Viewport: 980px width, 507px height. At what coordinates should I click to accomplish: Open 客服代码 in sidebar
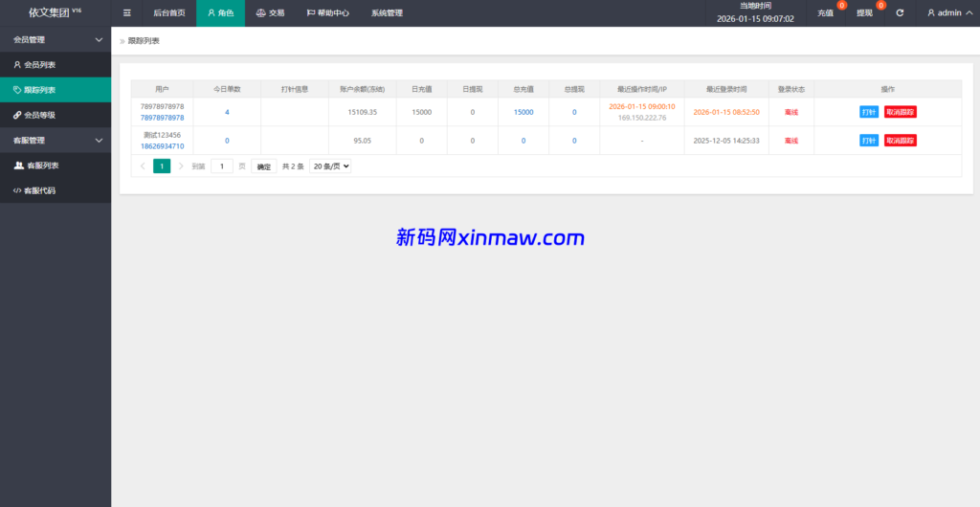tap(56, 190)
